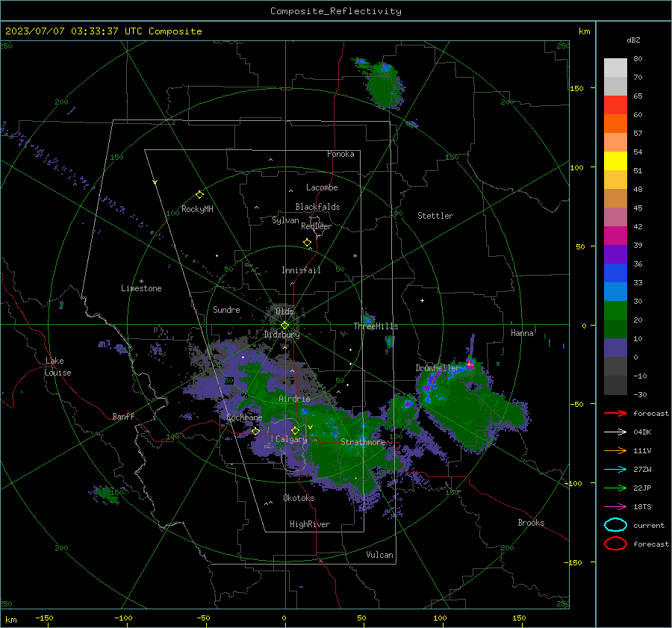
Task: Click the Innisfail label
Action: point(301,270)
